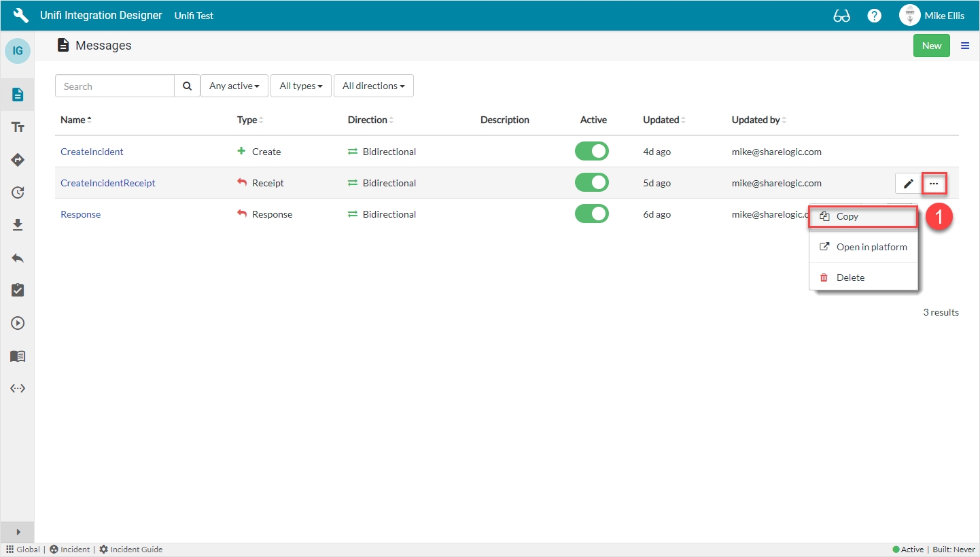Click the search magnifier button
The height and width of the screenshot is (557, 980).
(187, 86)
